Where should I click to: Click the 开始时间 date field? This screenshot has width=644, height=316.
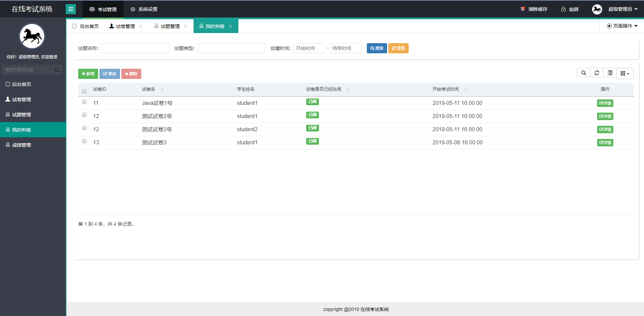(x=310, y=48)
